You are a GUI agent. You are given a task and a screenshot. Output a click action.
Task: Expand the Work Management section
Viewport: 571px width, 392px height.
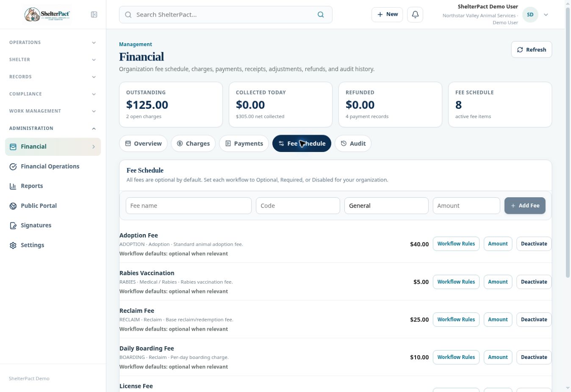tap(53, 111)
